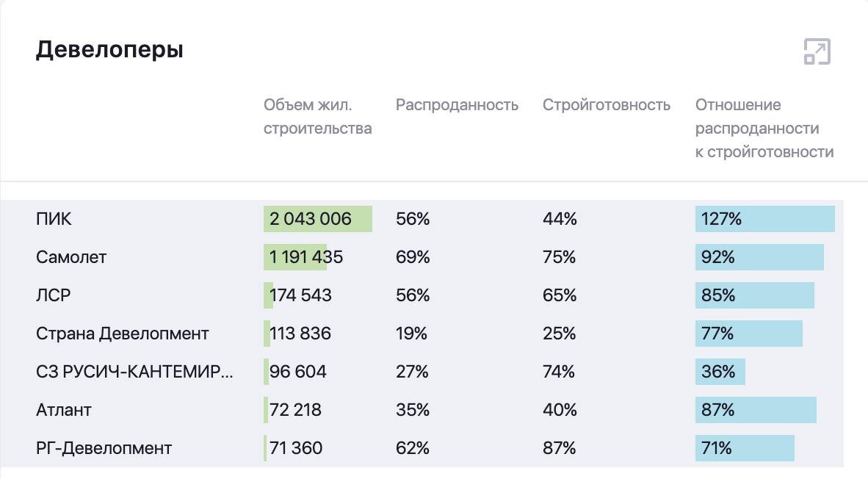Select РГ-Девелопмент developer row

tap(104, 448)
